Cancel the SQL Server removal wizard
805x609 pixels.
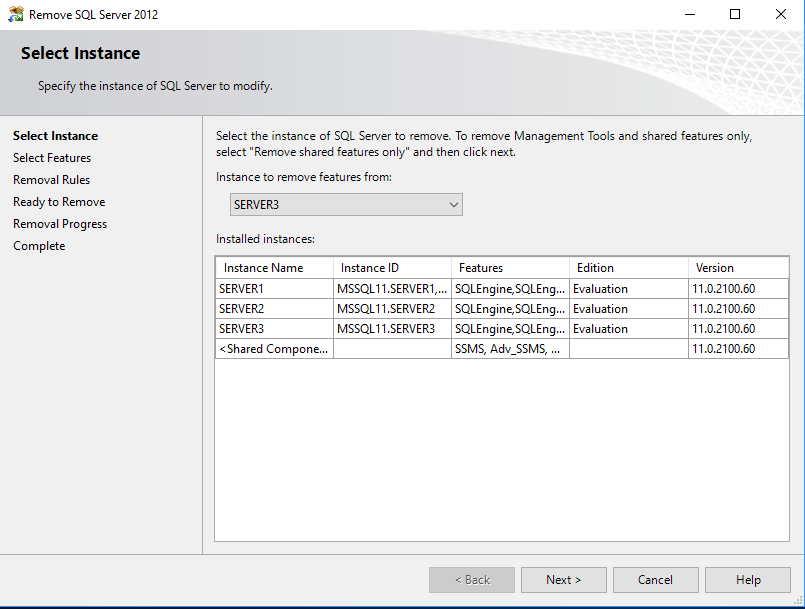point(655,579)
